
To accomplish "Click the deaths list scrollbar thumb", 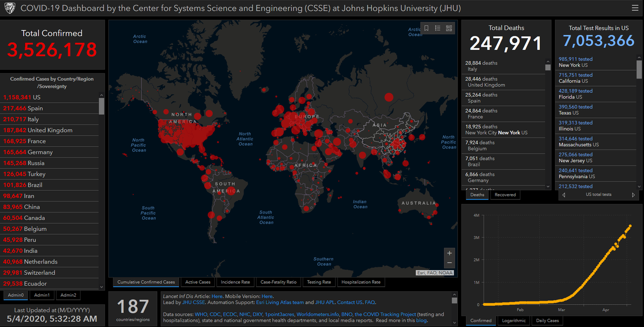I will click(548, 67).
